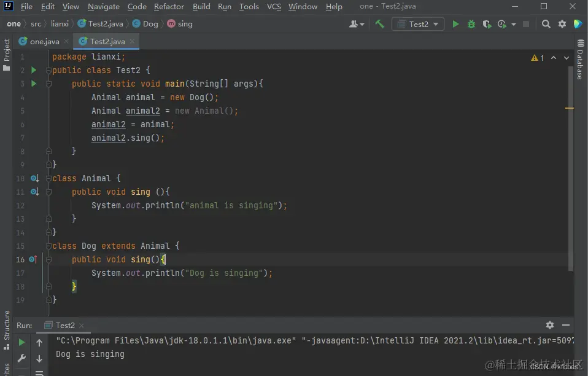Open the Refactor menu
Screen dimensions: 588x376
coord(169,6)
